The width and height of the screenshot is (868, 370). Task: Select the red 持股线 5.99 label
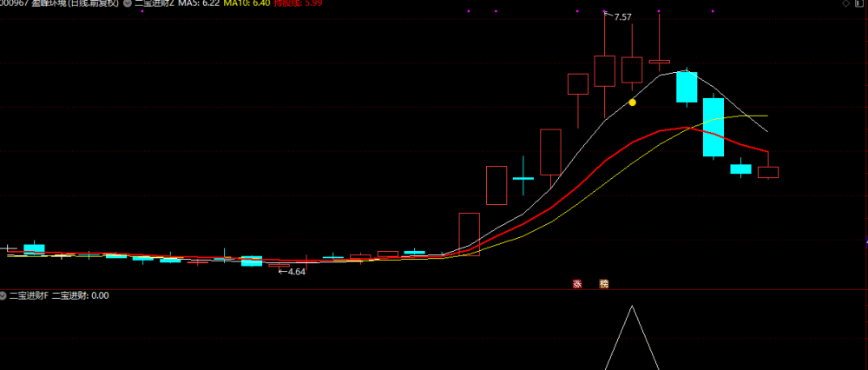coord(298,3)
